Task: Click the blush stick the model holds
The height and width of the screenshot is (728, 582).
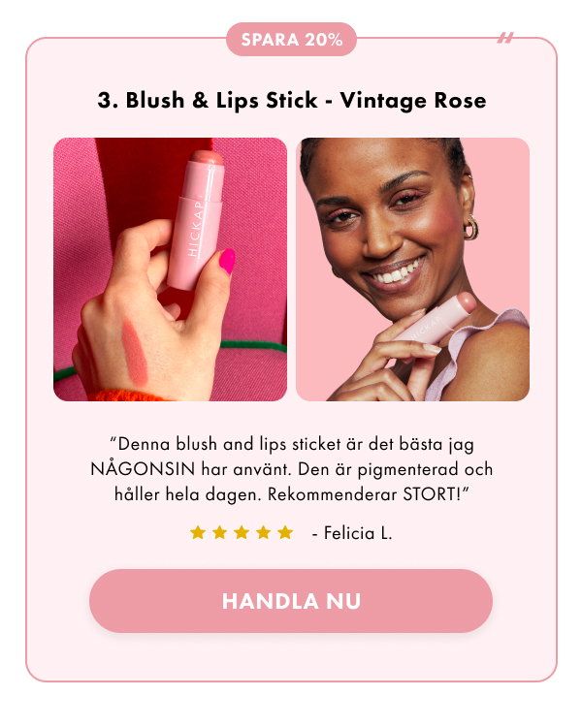Action: coord(436,320)
